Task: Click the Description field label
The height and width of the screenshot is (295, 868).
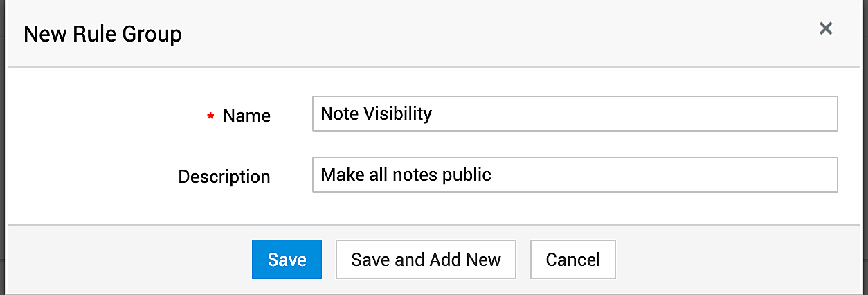Action: [224, 177]
